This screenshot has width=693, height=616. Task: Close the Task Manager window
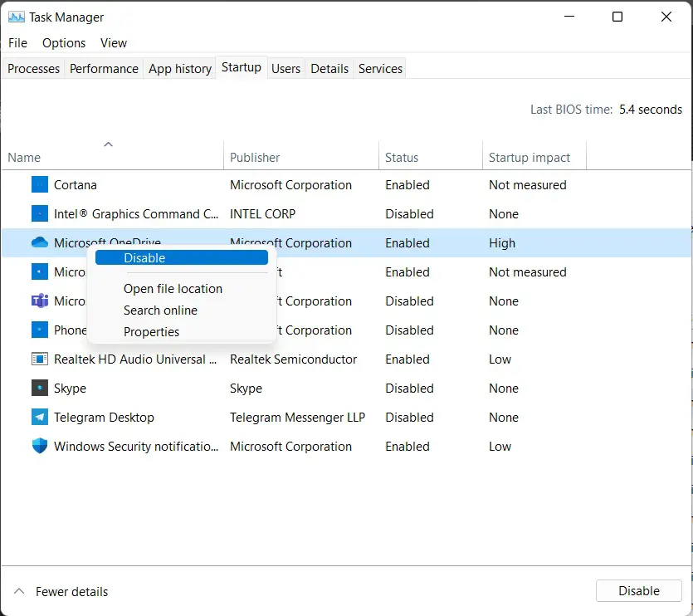(666, 17)
